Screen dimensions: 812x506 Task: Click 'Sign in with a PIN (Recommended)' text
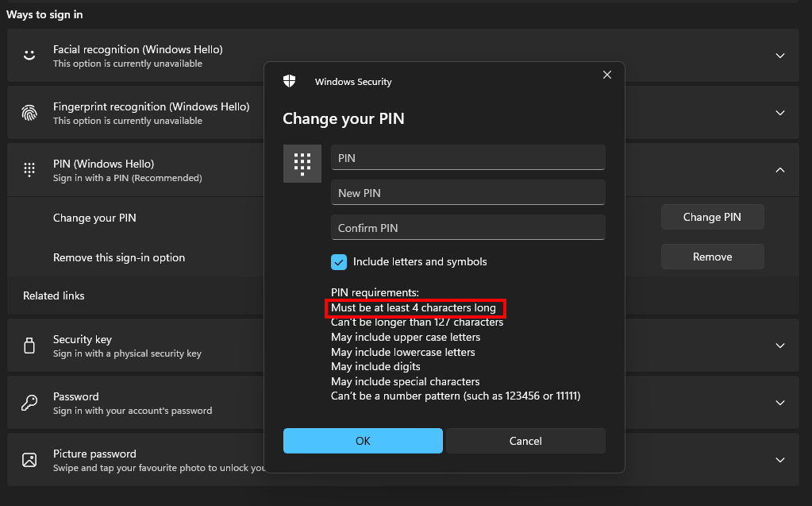[x=127, y=178]
